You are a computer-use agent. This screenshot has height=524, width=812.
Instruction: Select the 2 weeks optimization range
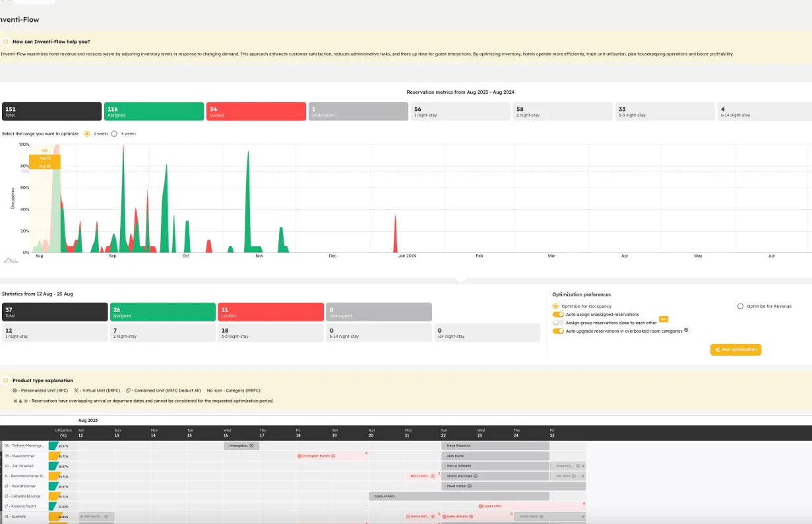click(87, 133)
